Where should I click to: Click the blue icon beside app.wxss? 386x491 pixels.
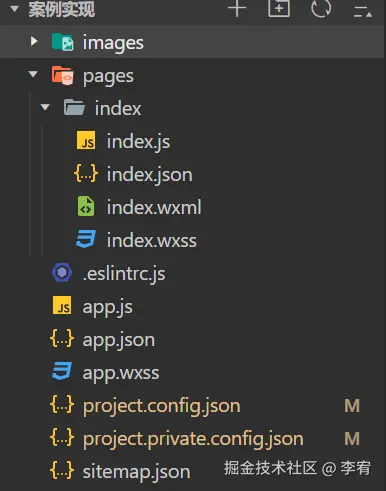[62, 371]
